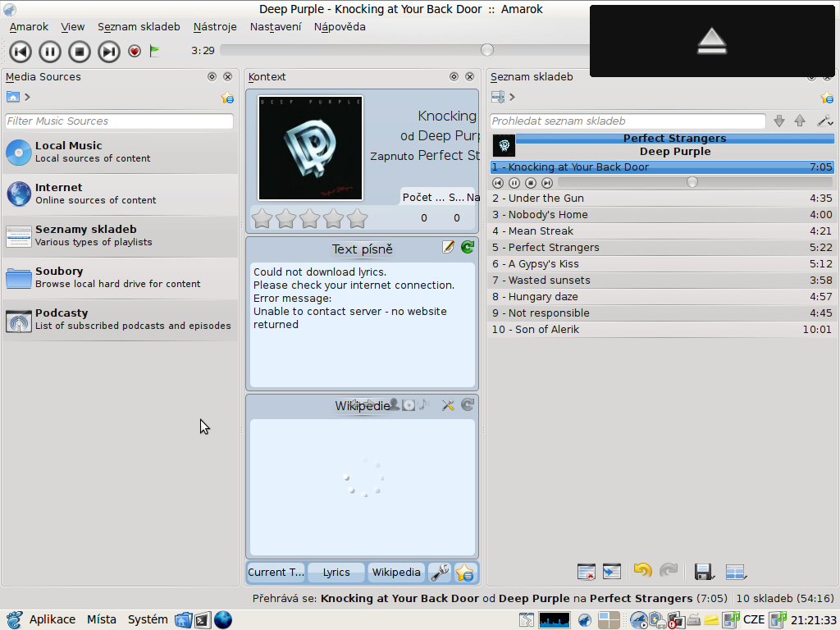
Task: Expand Media Sources breadcrumb arrow
Action: [x=27, y=97]
